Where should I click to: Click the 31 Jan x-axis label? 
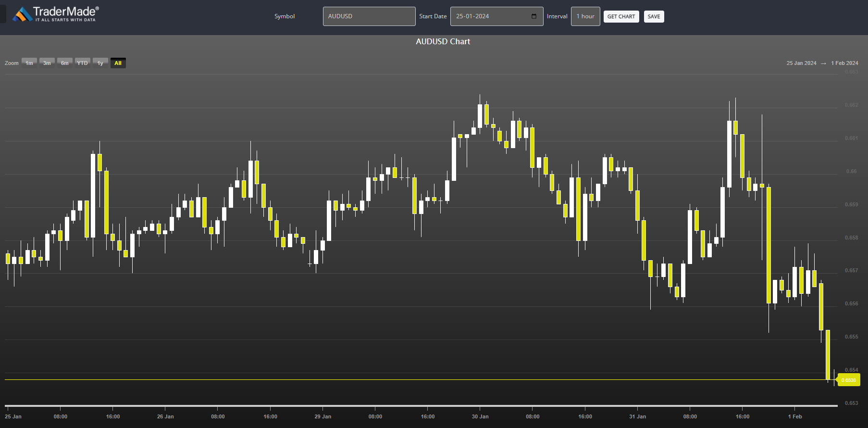638,416
